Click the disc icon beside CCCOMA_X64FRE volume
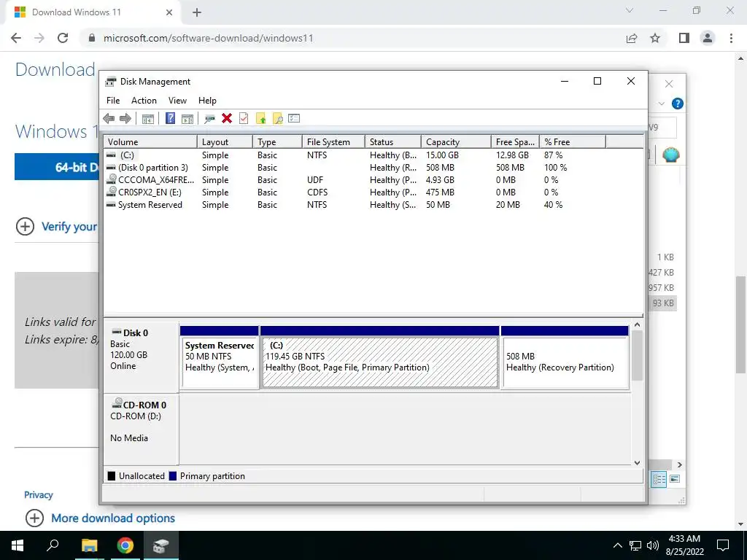 (x=112, y=179)
